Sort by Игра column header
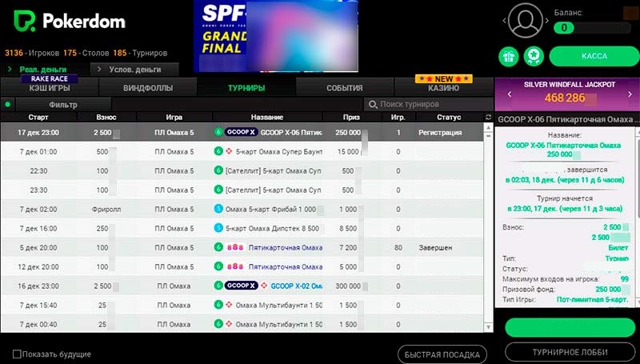 point(174,117)
